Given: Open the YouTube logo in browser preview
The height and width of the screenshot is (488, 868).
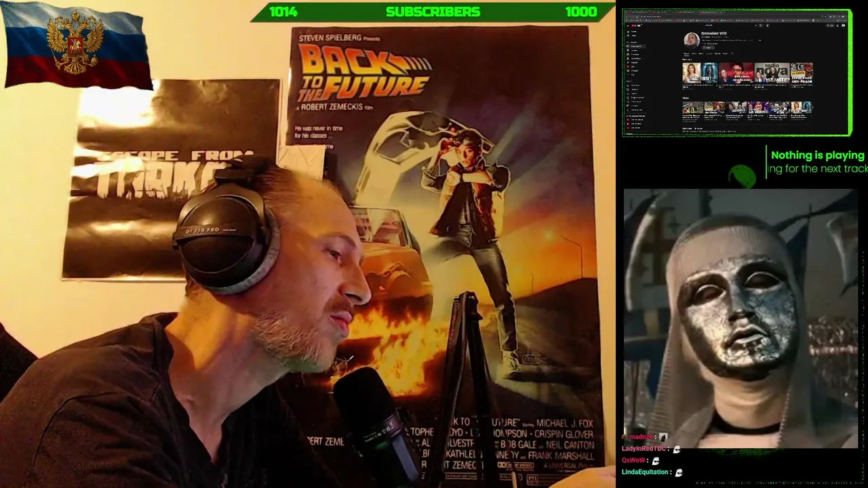Looking at the screenshot, I should point(636,24).
